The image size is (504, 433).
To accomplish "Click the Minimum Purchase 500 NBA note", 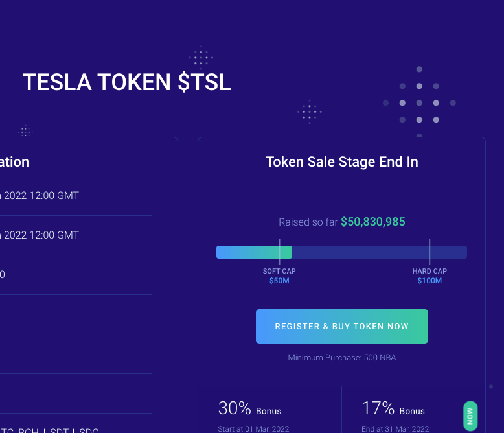I will click(341, 357).
